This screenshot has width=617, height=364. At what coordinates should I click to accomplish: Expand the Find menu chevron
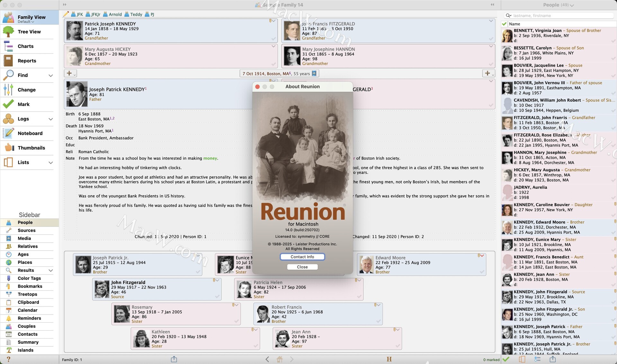click(50, 75)
